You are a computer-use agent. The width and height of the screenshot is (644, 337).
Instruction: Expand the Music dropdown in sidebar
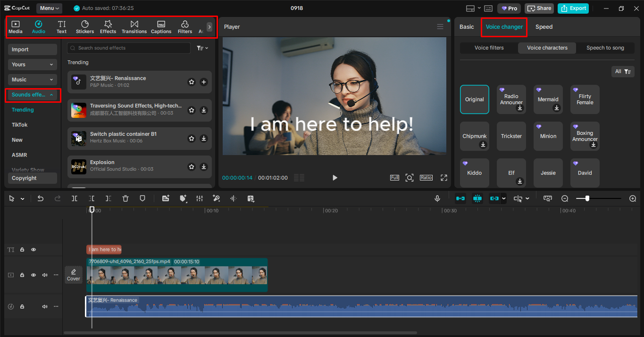pos(32,80)
